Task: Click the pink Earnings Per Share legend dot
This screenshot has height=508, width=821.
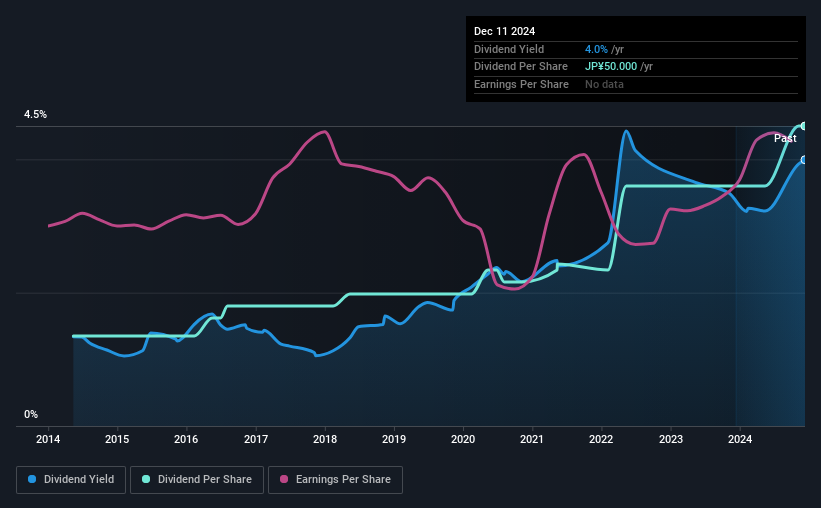Action: (x=284, y=479)
